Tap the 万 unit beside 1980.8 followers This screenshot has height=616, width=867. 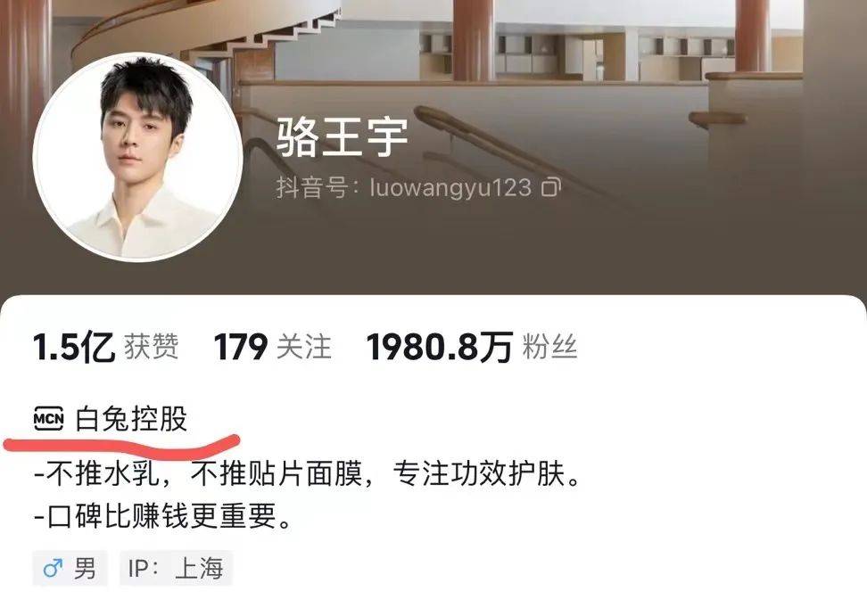coord(496,348)
